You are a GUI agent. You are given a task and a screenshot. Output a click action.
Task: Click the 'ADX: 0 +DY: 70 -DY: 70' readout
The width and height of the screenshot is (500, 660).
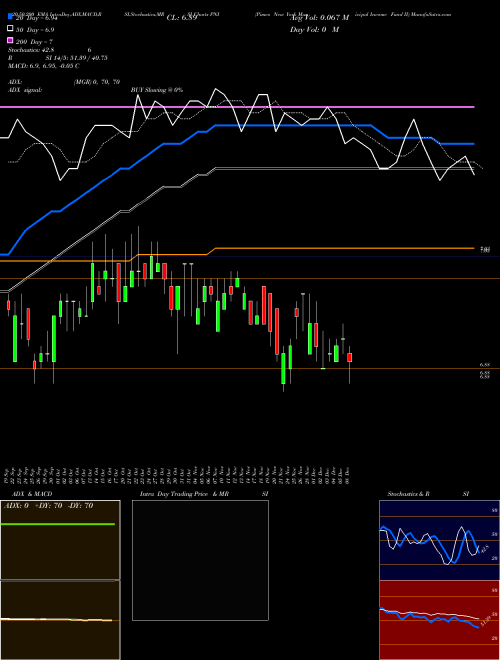pos(48,506)
